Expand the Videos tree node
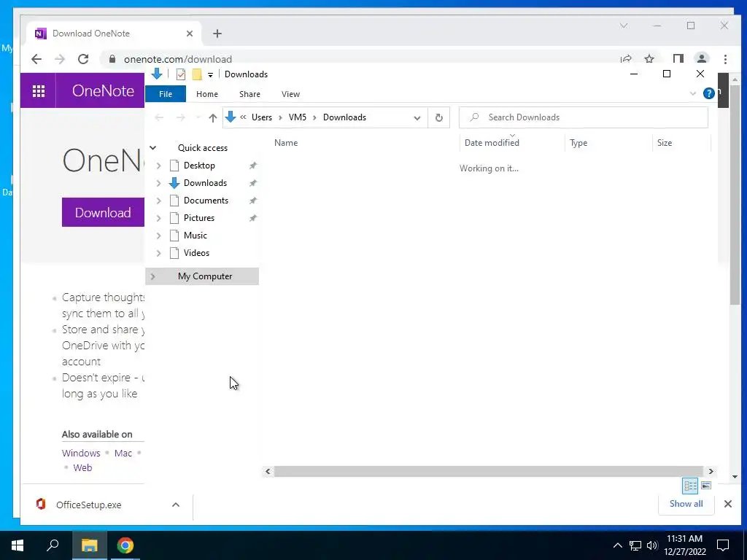747x560 pixels. [x=158, y=253]
